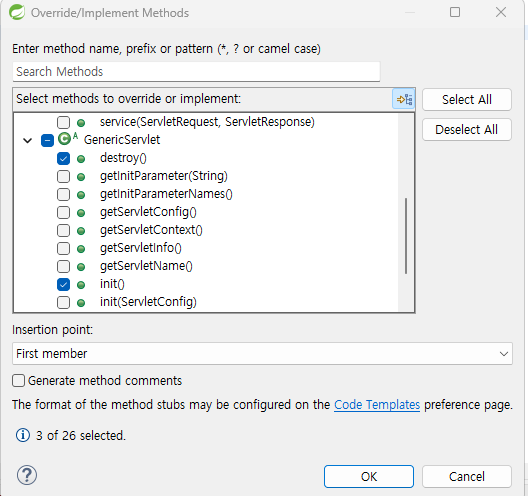Select the GenericServlet class label
The image size is (528, 496).
[x=122, y=140]
